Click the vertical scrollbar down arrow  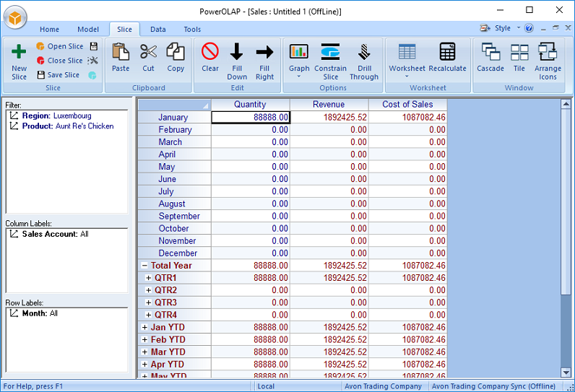pos(566,373)
